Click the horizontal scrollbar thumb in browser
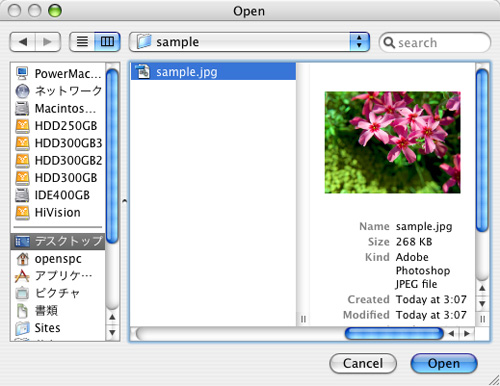This screenshot has width=500, height=386. point(394,333)
